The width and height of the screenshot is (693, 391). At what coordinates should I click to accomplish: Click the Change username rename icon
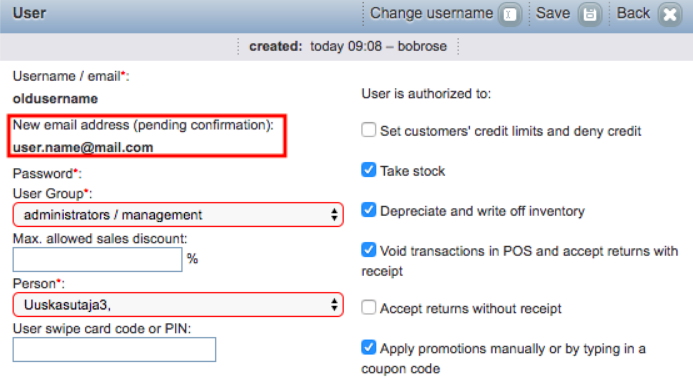pyautogui.click(x=510, y=15)
